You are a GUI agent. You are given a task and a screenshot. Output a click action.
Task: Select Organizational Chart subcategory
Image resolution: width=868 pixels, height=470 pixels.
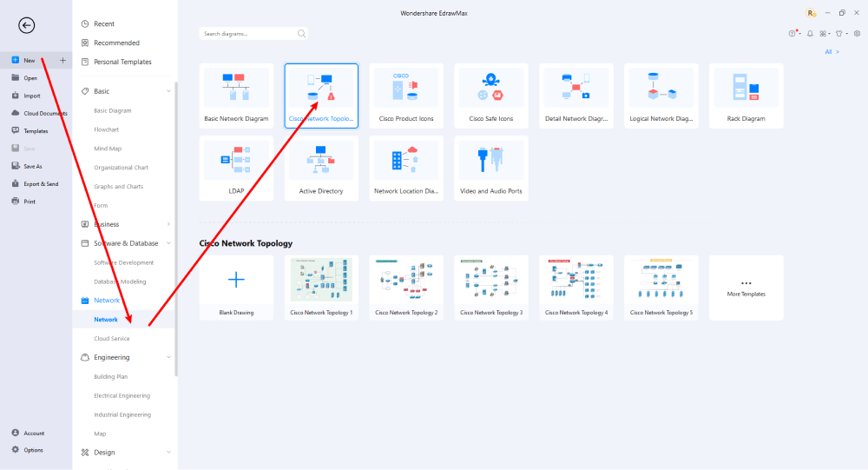(121, 168)
